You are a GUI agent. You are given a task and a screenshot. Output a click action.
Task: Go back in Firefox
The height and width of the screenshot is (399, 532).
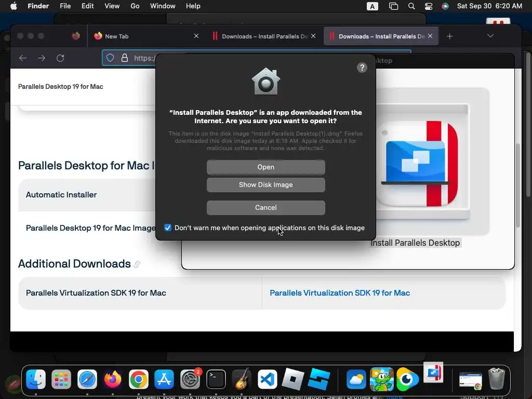23,58
